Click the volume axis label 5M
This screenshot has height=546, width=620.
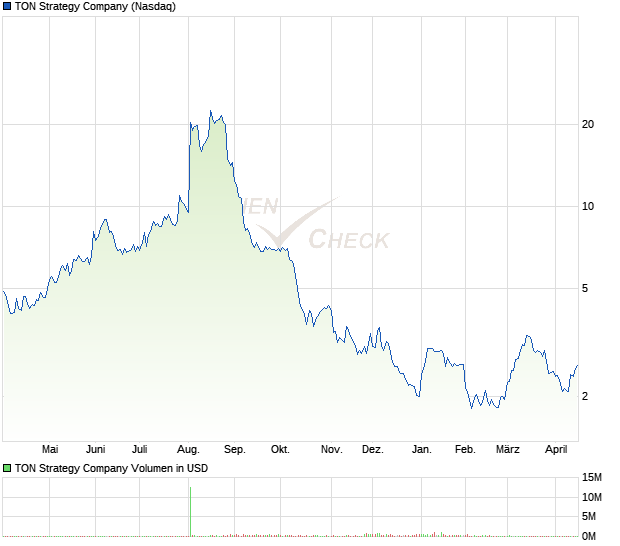[x=589, y=516]
